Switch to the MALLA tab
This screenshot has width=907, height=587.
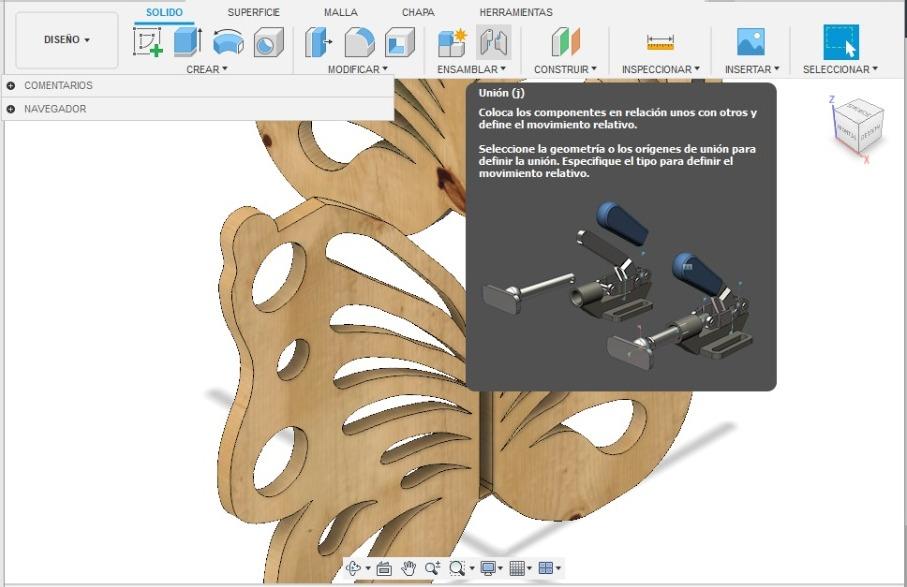coord(341,12)
